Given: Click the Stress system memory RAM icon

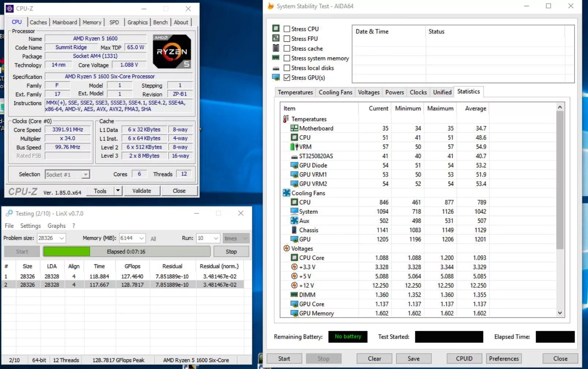Looking at the screenshot, I should [276, 57].
